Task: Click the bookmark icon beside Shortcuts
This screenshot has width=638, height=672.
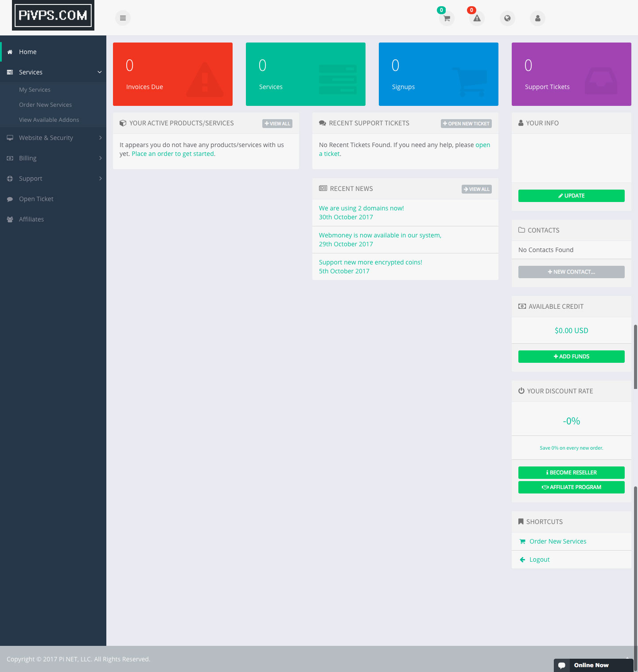Action: (x=521, y=521)
